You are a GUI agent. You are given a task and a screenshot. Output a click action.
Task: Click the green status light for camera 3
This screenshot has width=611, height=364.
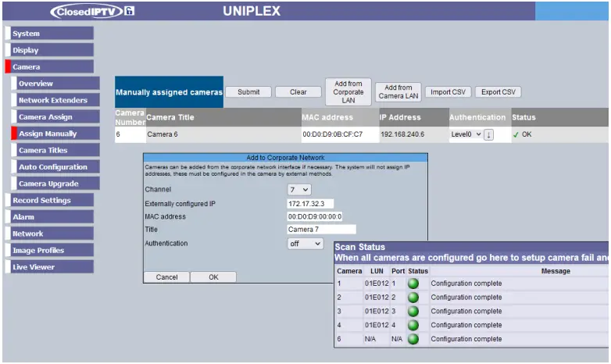click(413, 311)
